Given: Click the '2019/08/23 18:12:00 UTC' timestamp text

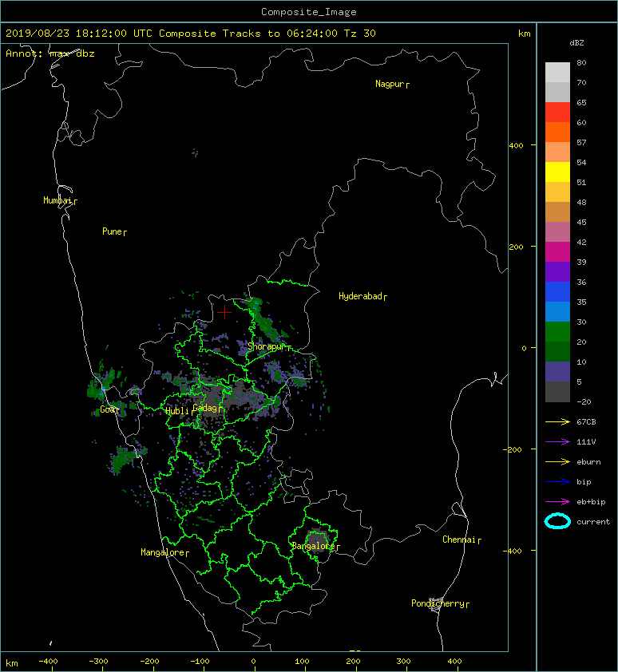Looking at the screenshot, I should click(x=79, y=34).
